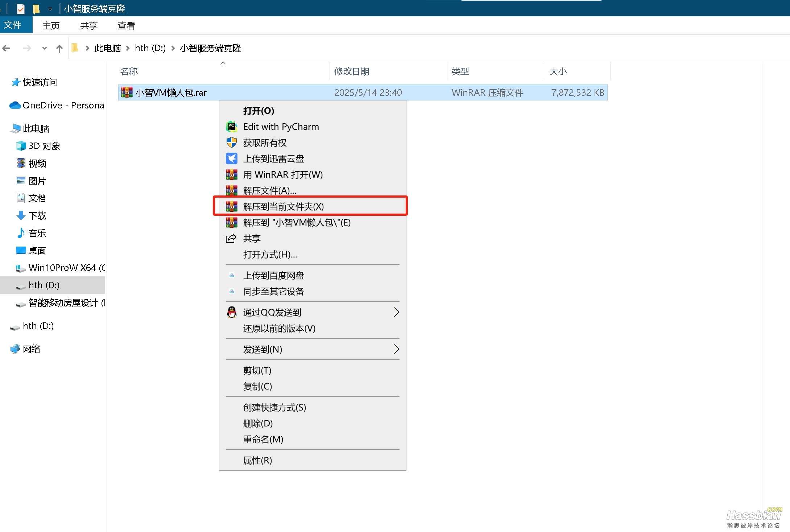Viewport: 790px width, 532px height.
Task: Open 属性(R) from the context menu
Action: (313, 460)
